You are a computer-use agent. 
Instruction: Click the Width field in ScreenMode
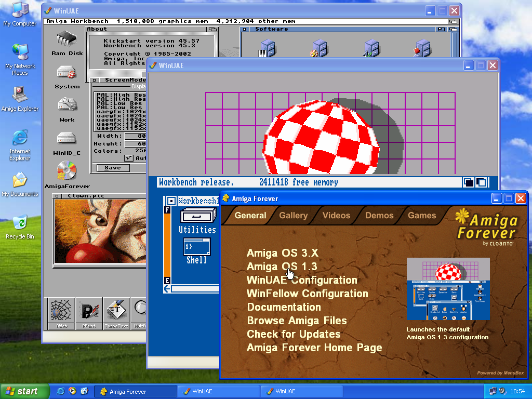pos(136,136)
